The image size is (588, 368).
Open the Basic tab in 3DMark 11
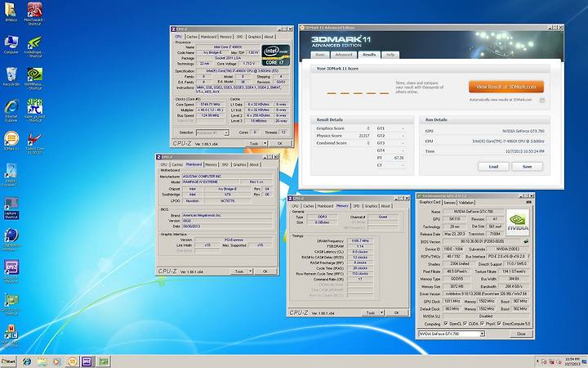(320, 55)
